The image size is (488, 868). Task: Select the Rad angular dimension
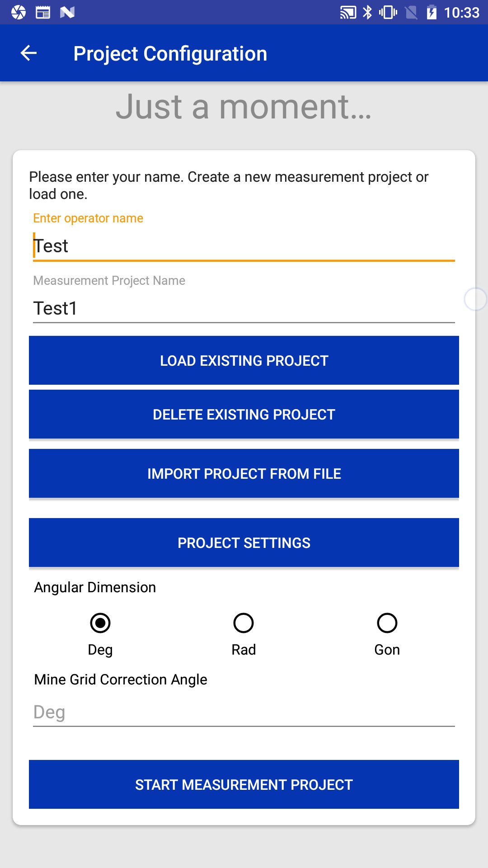pyautogui.click(x=244, y=623)
